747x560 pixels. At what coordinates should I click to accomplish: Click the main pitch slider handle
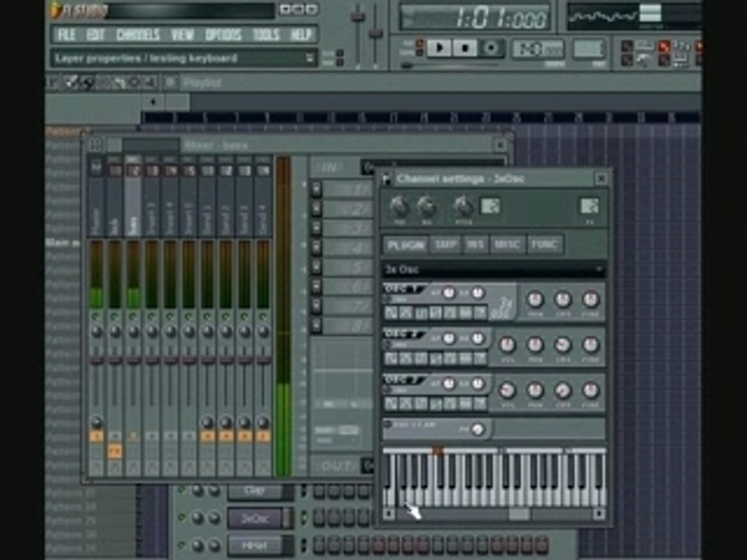coord(376,33)
